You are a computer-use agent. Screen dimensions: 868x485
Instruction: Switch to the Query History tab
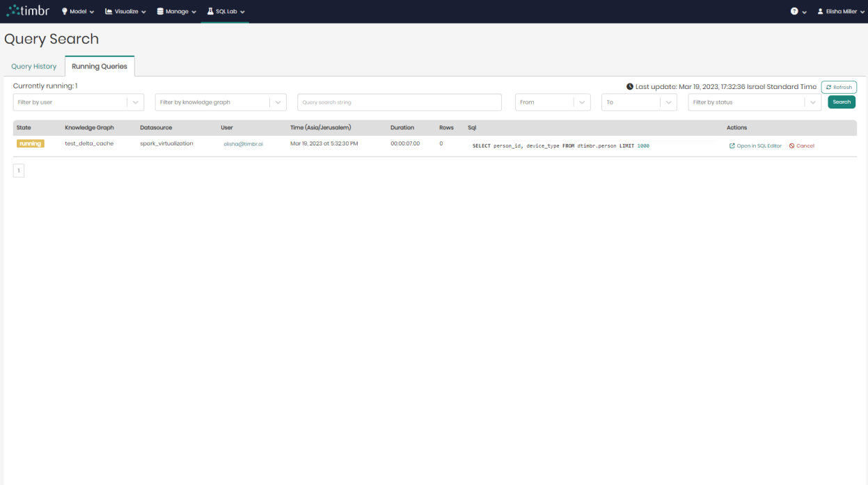(x=33, y=65)
